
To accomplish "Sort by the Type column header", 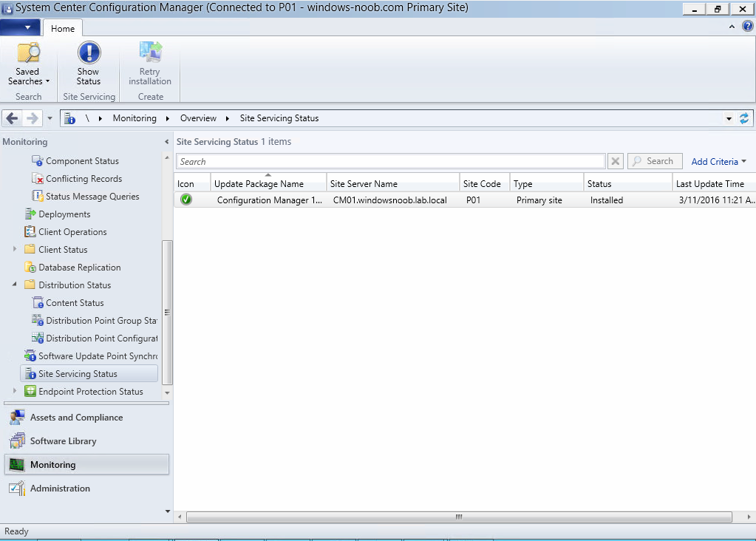I will point(547,184).
